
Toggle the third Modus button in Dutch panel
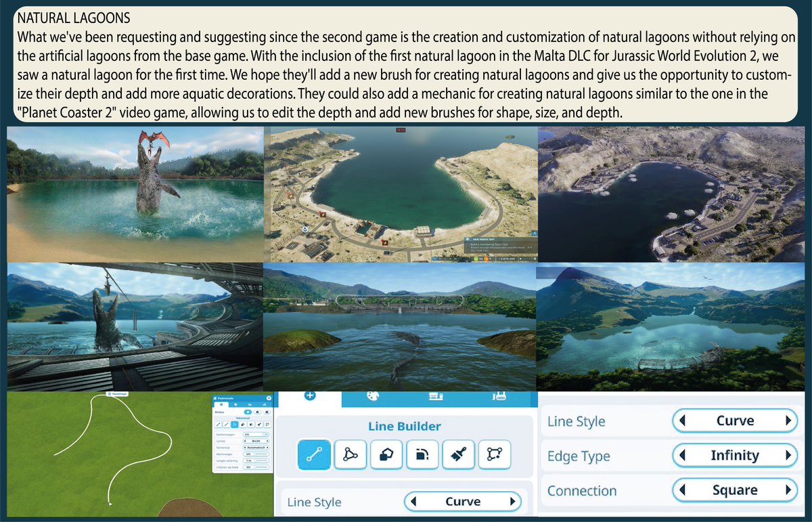pos(267,412)
